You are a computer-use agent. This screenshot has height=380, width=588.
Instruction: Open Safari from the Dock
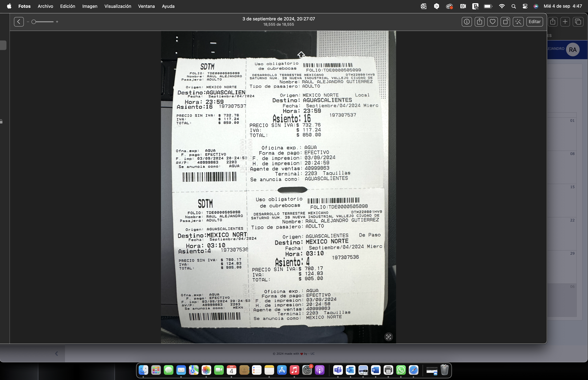(x=413, y=370)
